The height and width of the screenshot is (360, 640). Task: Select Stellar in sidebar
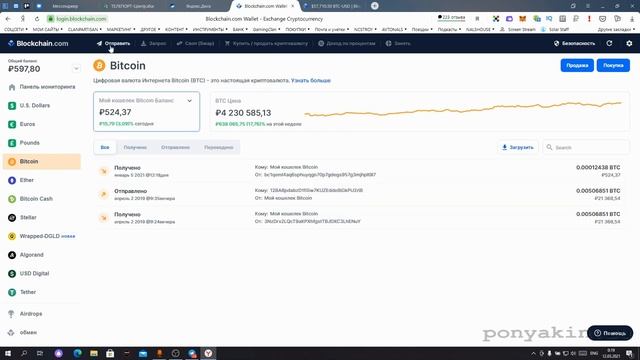(x=42, y=218)
